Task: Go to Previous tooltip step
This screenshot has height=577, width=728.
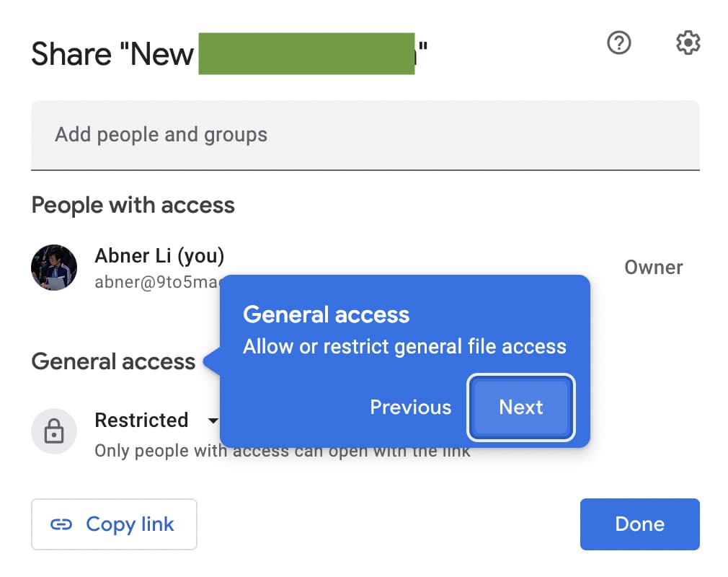Action: 410,408
